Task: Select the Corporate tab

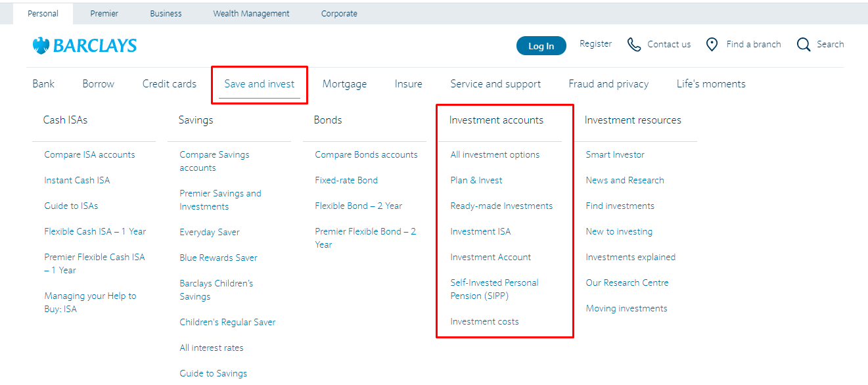Action: [339, 13]
